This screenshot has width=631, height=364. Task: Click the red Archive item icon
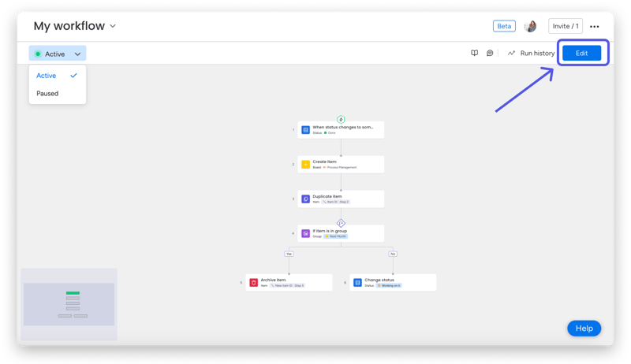point(253,282)
